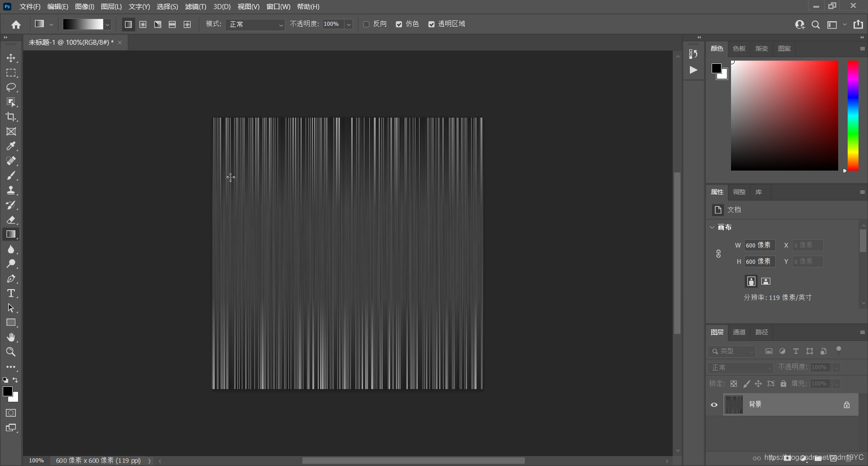The image size is (868, 466).
Task: Open the Layers panel options menu
Action: point(862,332)
